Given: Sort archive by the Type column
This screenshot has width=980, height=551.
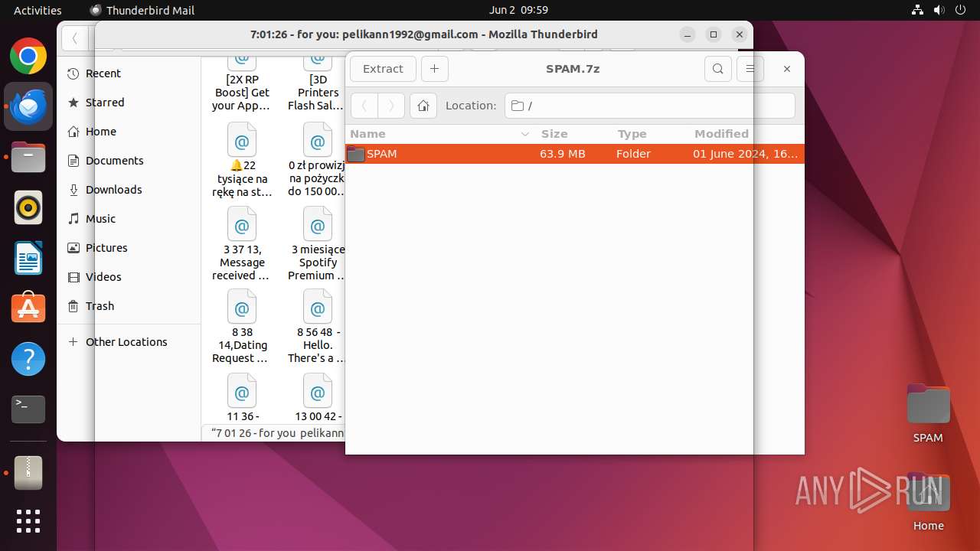Looking at the screenshot, I should 650,134.
